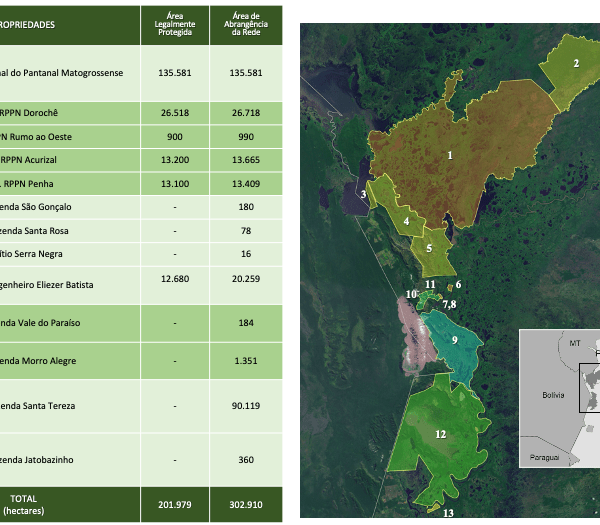Select map region number 4
The image size is (600, 525).
(406, 221)
